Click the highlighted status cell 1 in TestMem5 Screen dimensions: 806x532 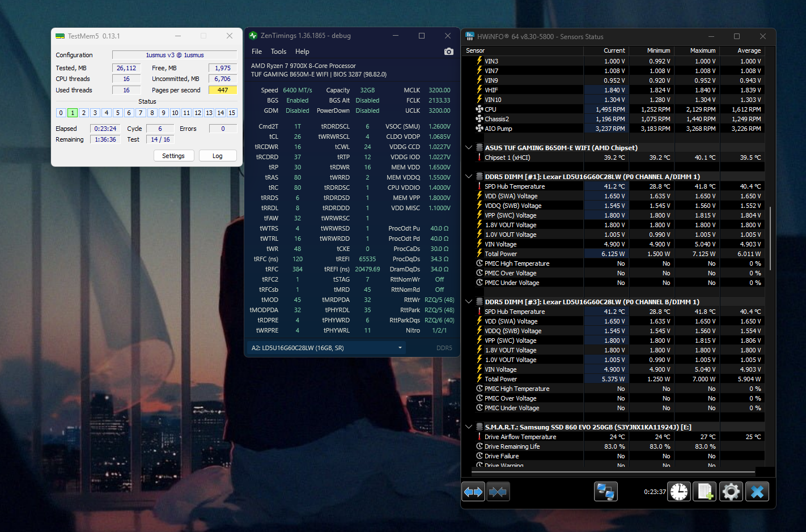click(73, 113)
